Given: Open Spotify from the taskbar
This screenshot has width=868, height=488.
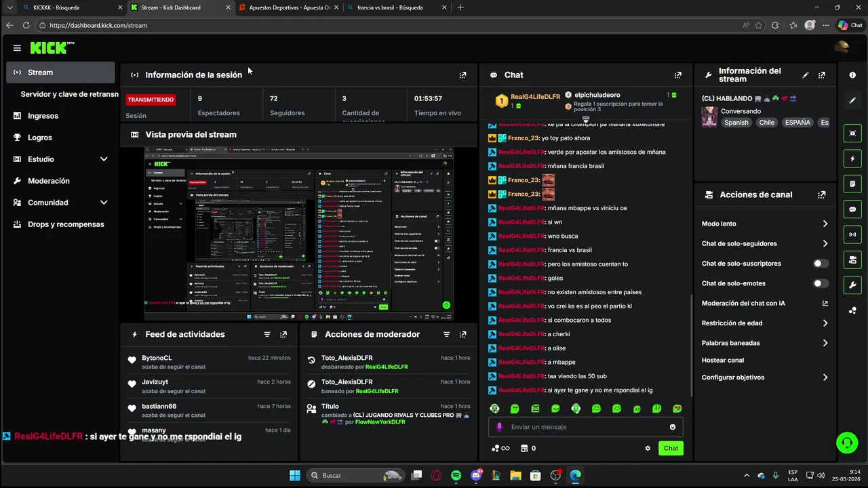Looking at the screenshot, I should tap(456, 476).
